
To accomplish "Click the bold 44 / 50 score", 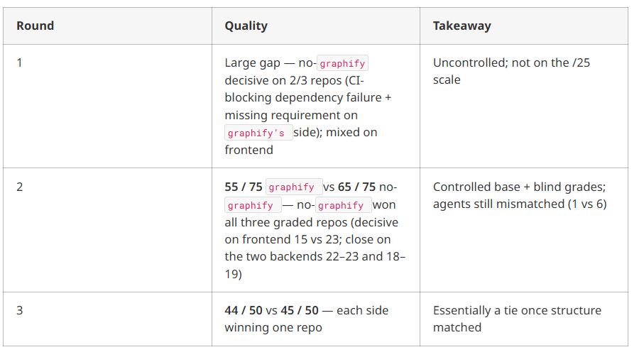I will pos(244,310).
